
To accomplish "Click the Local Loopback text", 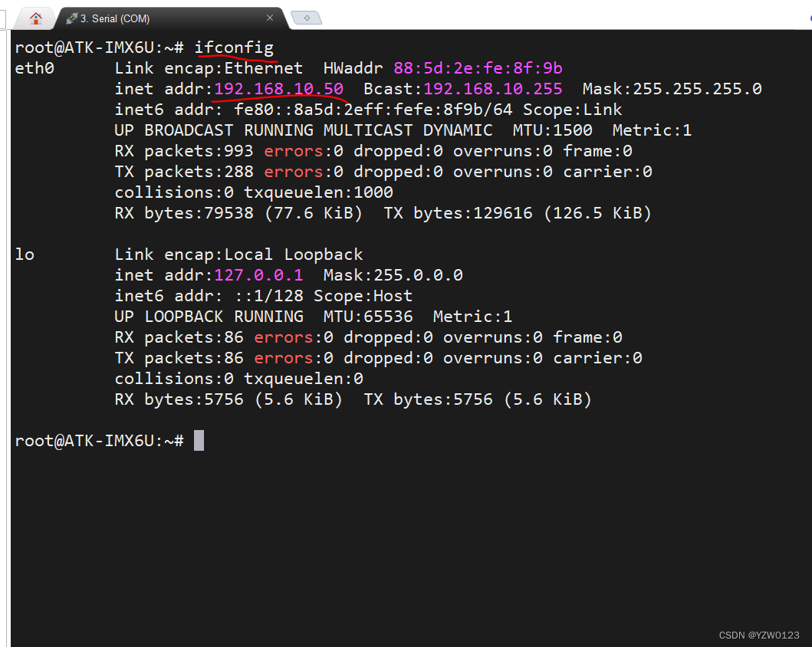I will coord(294,255).
